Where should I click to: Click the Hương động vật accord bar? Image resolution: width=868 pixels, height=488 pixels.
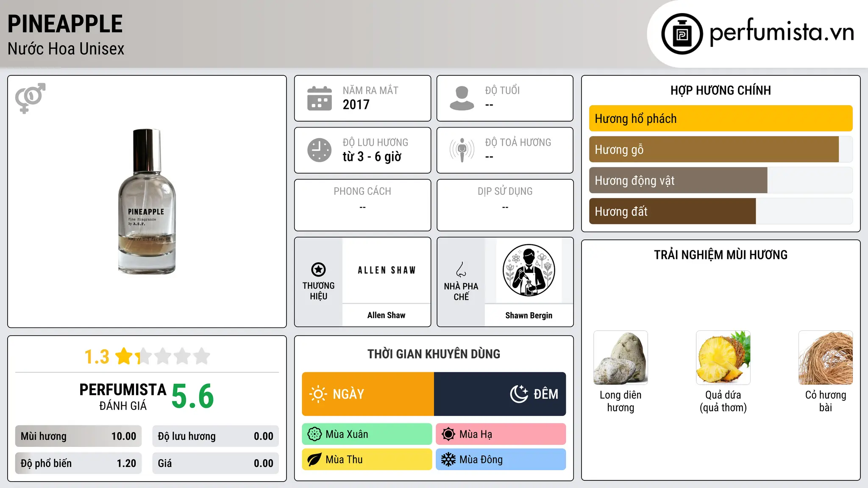coord(721,180)
